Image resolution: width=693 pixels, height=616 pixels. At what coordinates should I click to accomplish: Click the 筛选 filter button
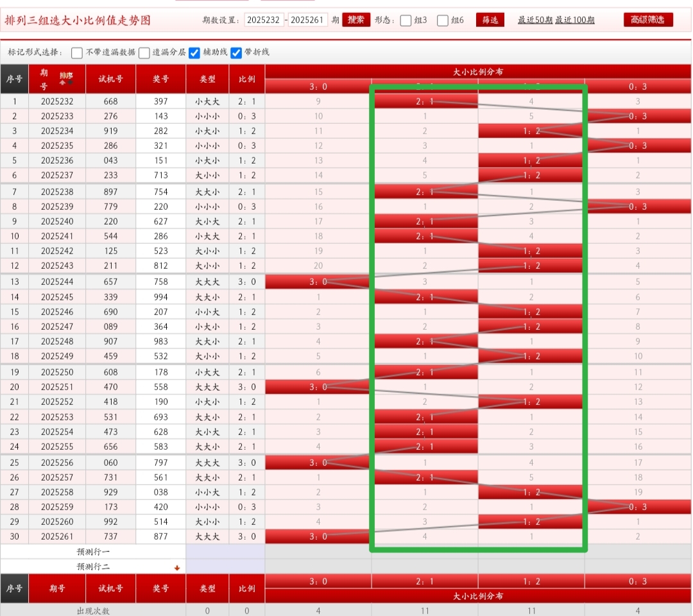click(490, 20)
